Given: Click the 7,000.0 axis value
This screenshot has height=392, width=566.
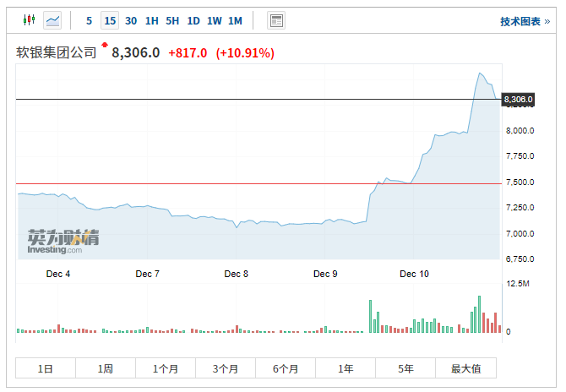Looking at the screenshot, I should coord(520,233).
